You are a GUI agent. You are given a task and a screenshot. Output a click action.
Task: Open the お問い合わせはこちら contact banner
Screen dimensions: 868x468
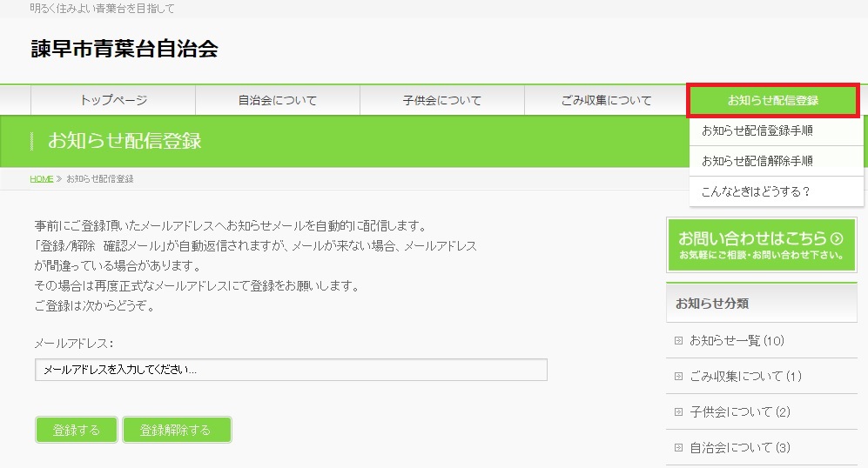point(761,244)
